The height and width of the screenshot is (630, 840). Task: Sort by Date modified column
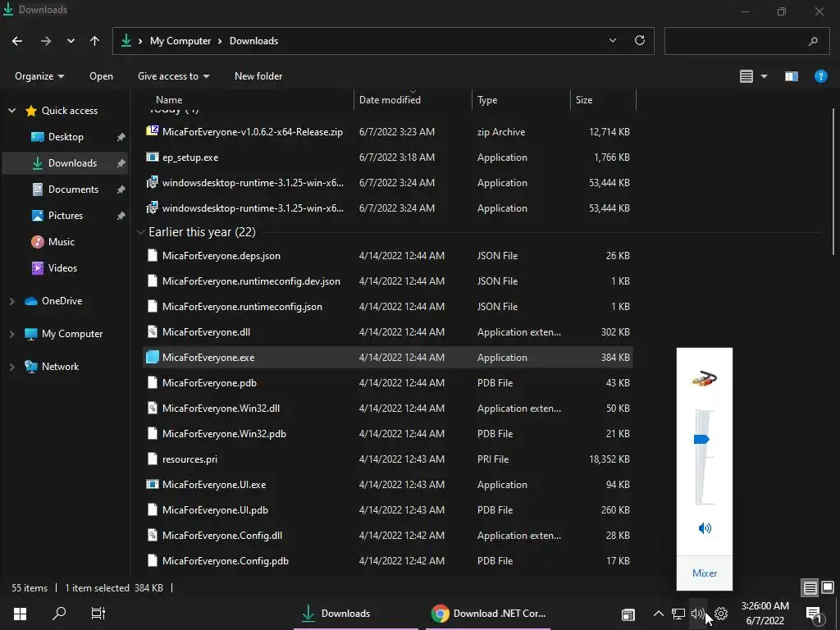[390, 99]
